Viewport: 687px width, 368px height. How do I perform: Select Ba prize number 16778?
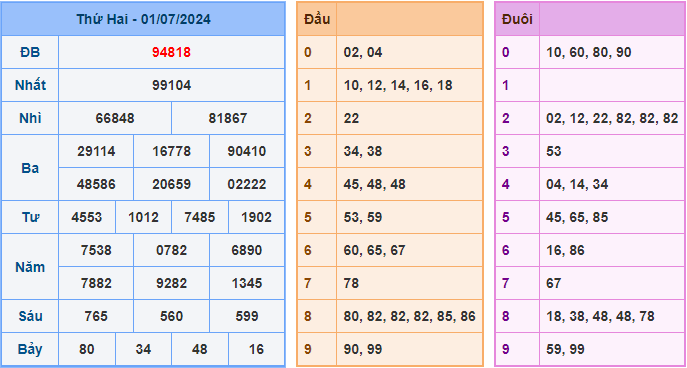click(171, 152)
